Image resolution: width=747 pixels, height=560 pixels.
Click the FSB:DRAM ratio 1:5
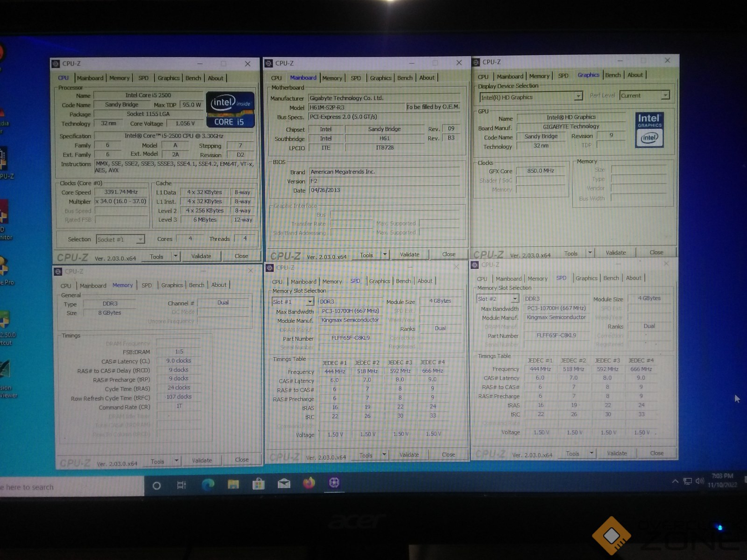(x=179, y=351)
